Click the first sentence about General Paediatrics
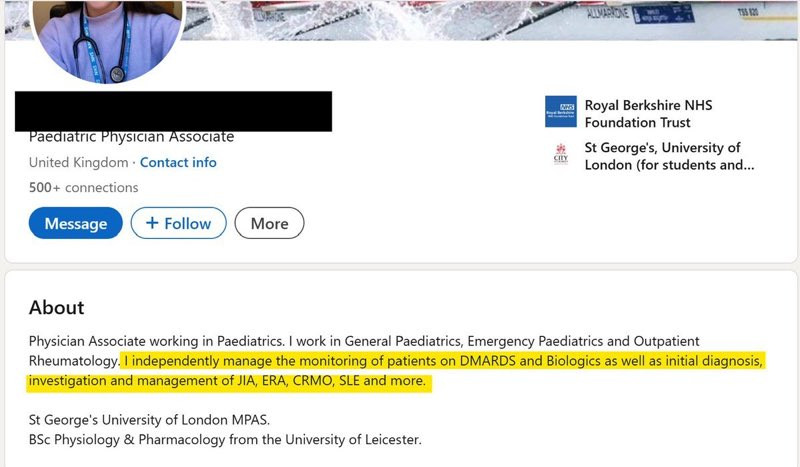This screenshot has width=800, height=467. tap(364, 341)
